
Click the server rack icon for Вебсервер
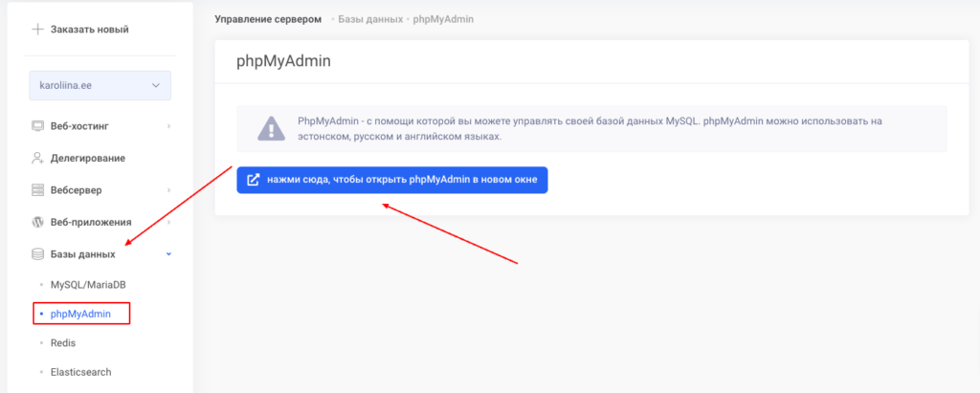pos(38,190)
